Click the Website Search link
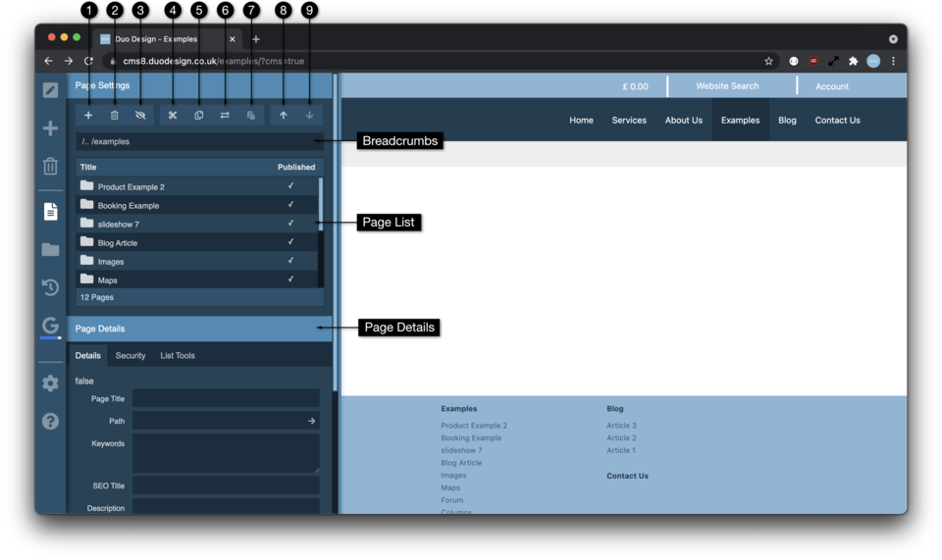The width and height of the screenshot is (942, 560). 727,86
